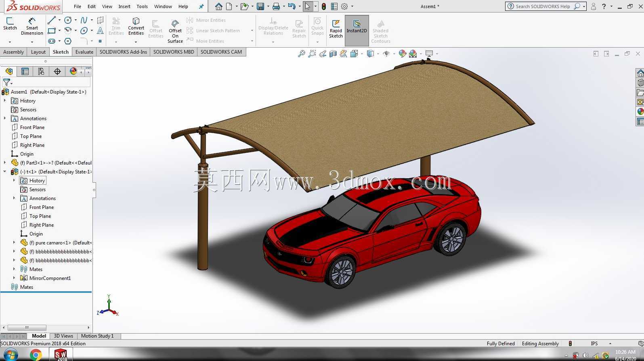Click Edit Appearance color ball icon
This screenshot has width=644, height=361.
(x=402, y=54)
